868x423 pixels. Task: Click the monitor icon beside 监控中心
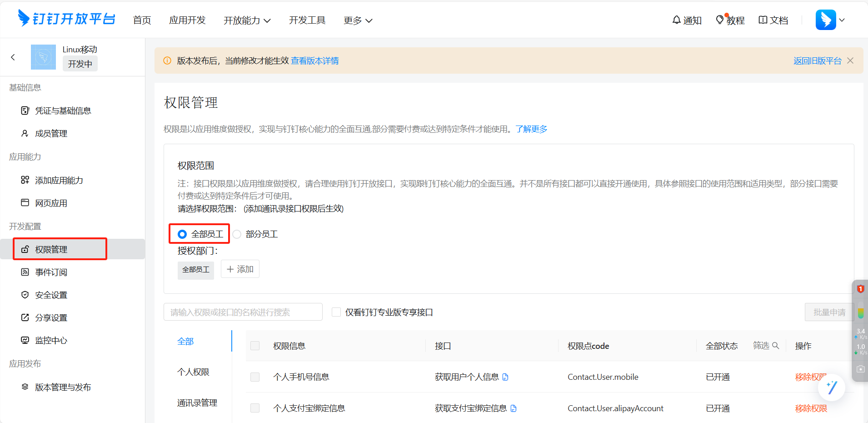coord(25,340)
